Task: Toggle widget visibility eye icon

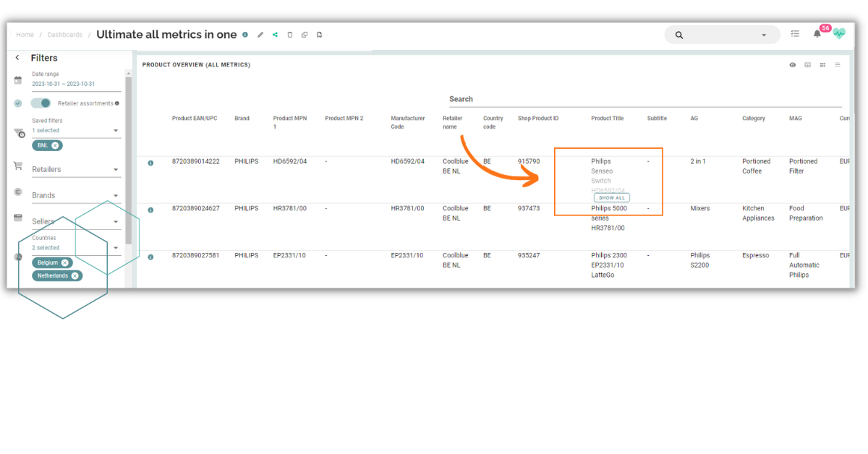Action: (793, 65)
